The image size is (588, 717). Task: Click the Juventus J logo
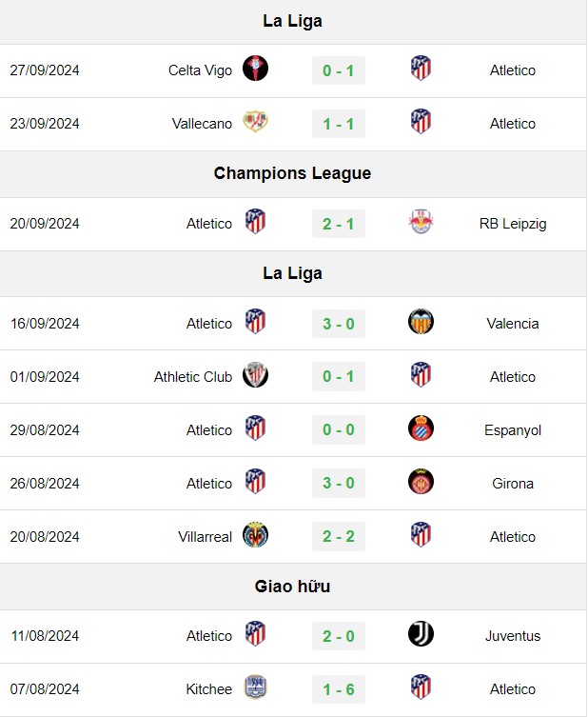421,634
